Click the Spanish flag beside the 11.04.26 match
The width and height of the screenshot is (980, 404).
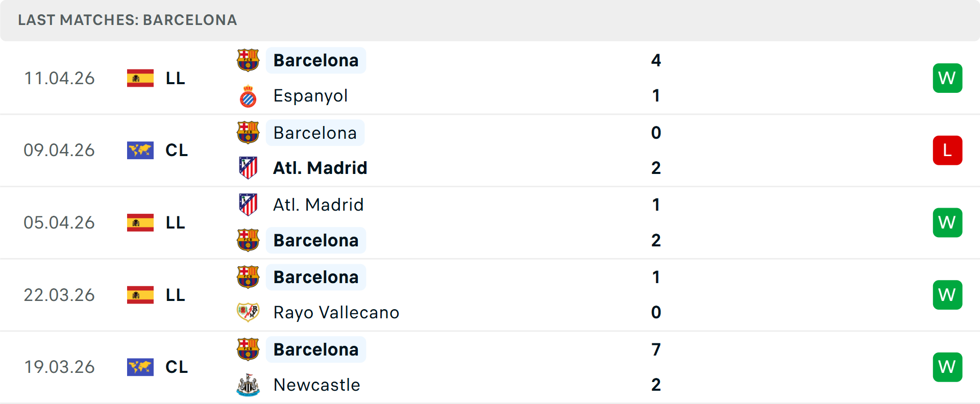(140, 78)
